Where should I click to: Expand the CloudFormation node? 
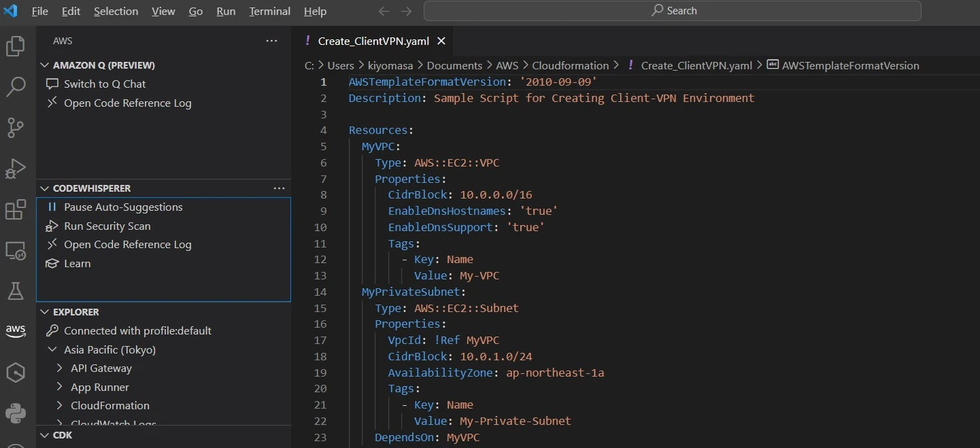[59, 405]
